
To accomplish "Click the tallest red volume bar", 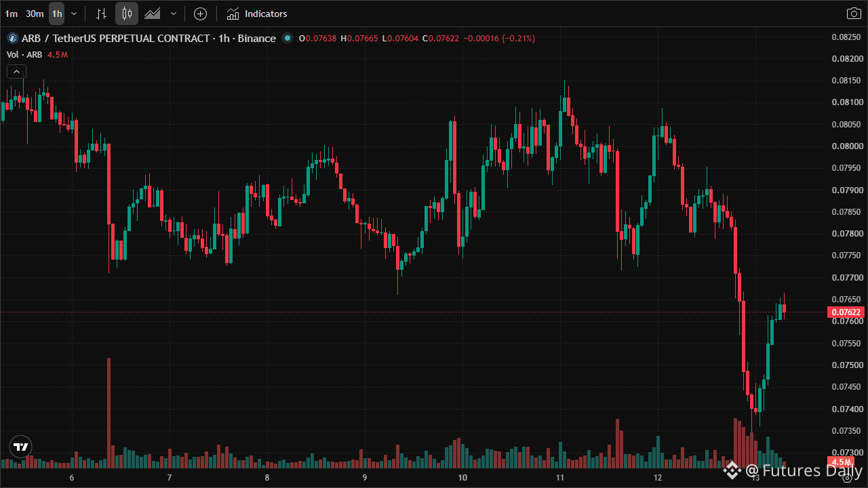I will pyautogui.click(x=108, y=413).
